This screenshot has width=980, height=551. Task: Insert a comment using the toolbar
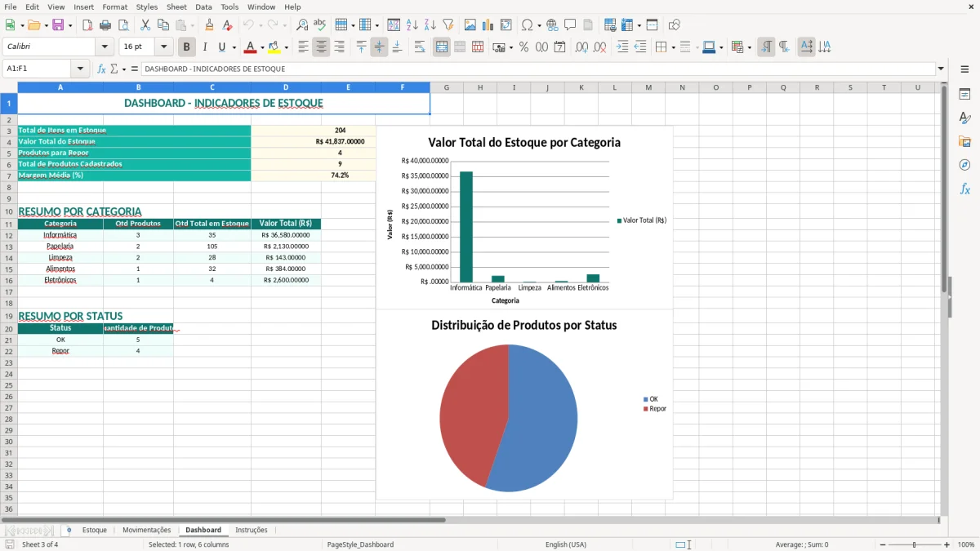(570, 25)
